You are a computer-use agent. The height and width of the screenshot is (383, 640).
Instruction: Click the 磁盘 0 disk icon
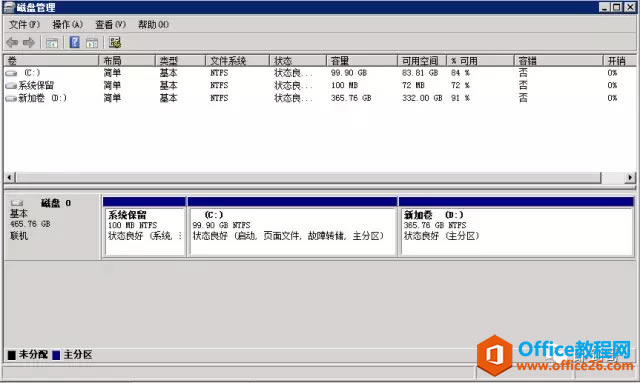coord(17,203)
